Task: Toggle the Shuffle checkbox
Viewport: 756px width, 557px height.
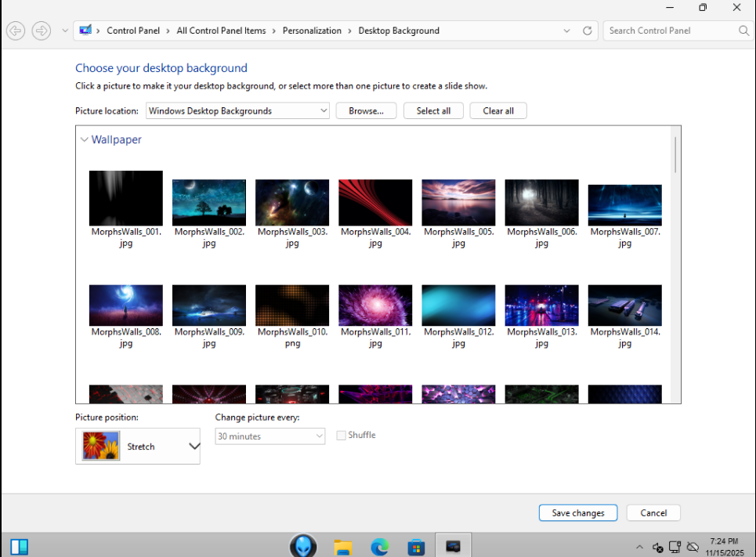Action: click(x=342, y=436)
